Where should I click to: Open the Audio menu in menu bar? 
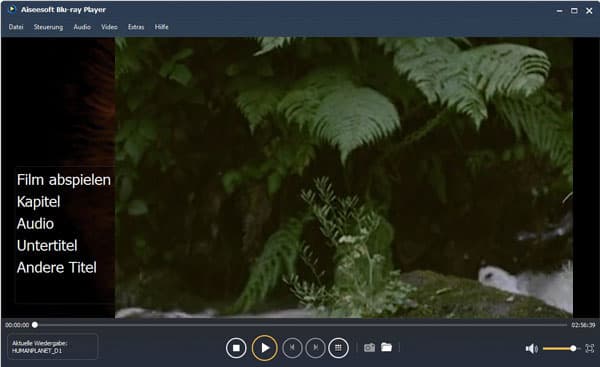pos(82,27)
